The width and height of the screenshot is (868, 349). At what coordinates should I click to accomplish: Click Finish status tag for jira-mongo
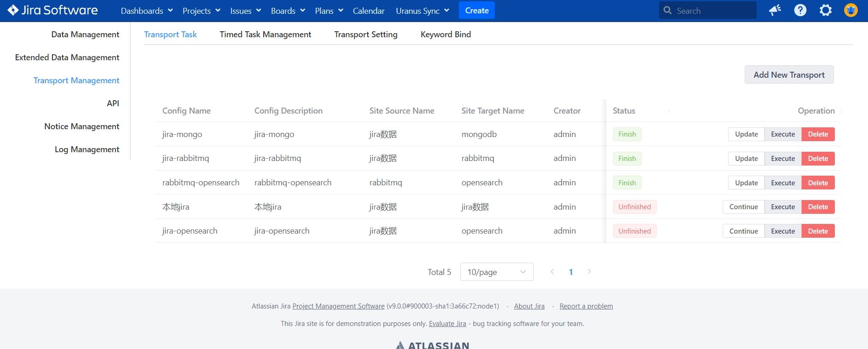627,134
